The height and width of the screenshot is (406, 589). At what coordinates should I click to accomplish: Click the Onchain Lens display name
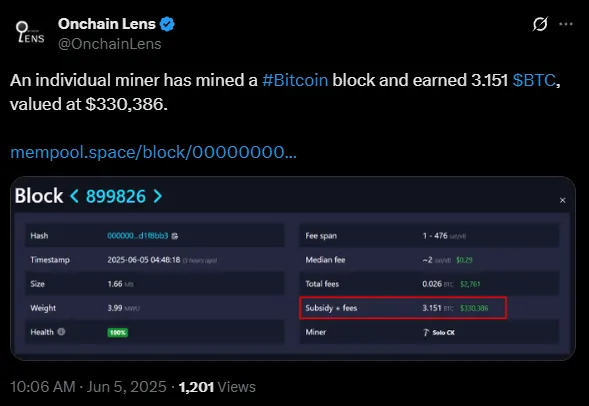[x=107, y=24]
